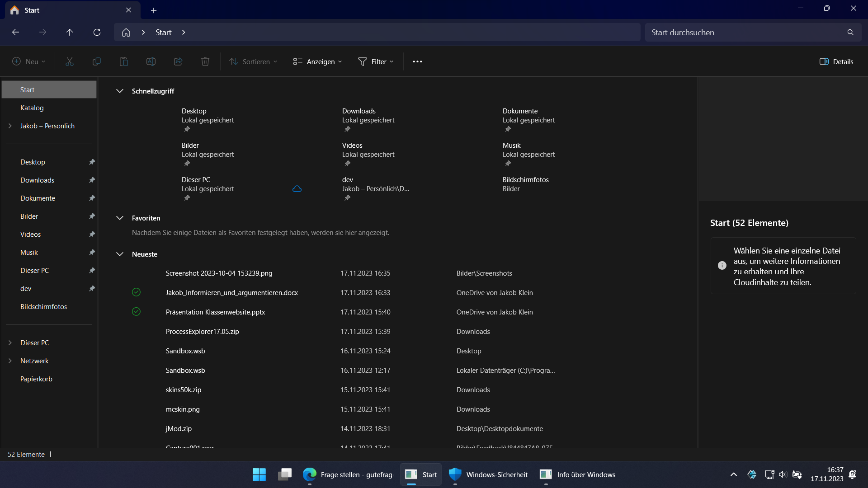The image size is (868, 488).
Task: Toggle the Details pane button
Action: click(836, 61)
